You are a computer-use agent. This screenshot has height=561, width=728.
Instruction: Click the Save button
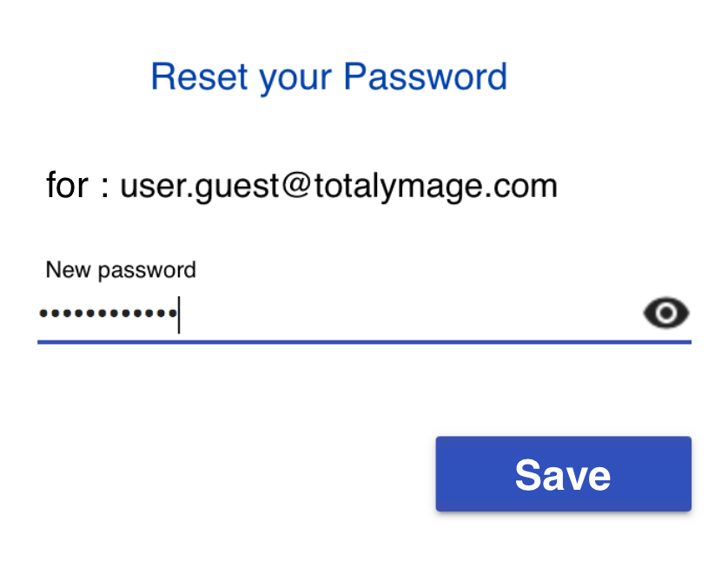coord(563,474)
